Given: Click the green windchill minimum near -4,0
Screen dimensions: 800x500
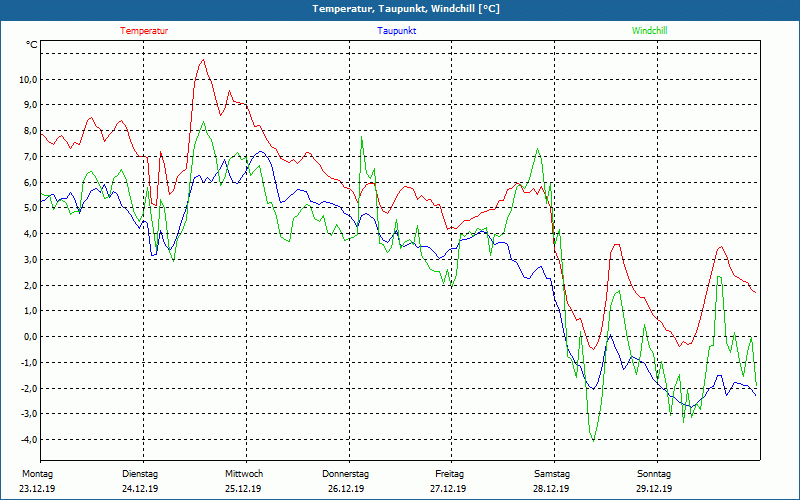Looking at the screenshot, I should pos(593,440).
